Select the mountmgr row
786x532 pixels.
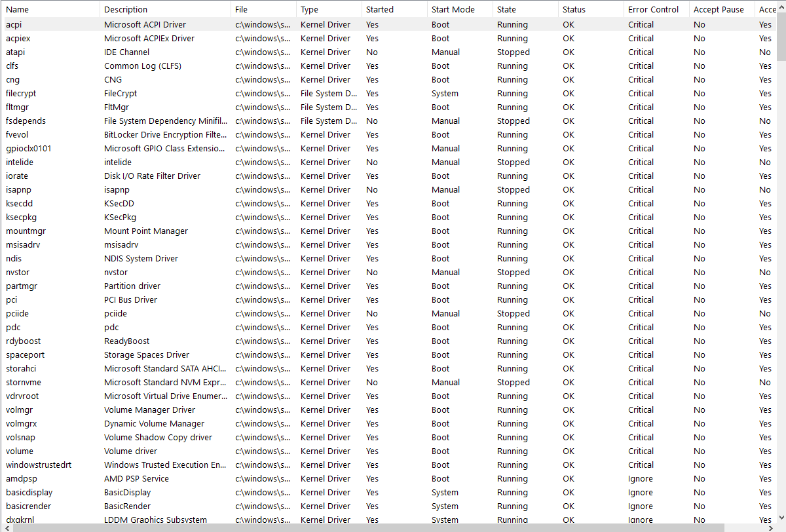tap(388, 231)
